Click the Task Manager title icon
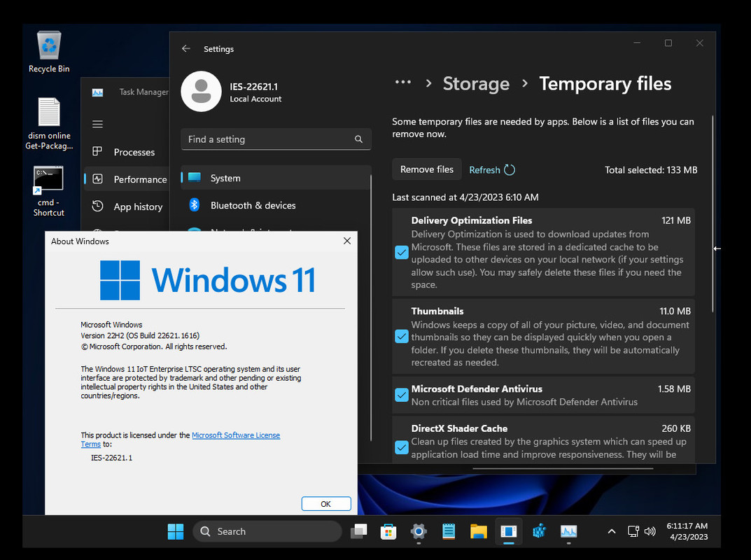 point(98,92)
